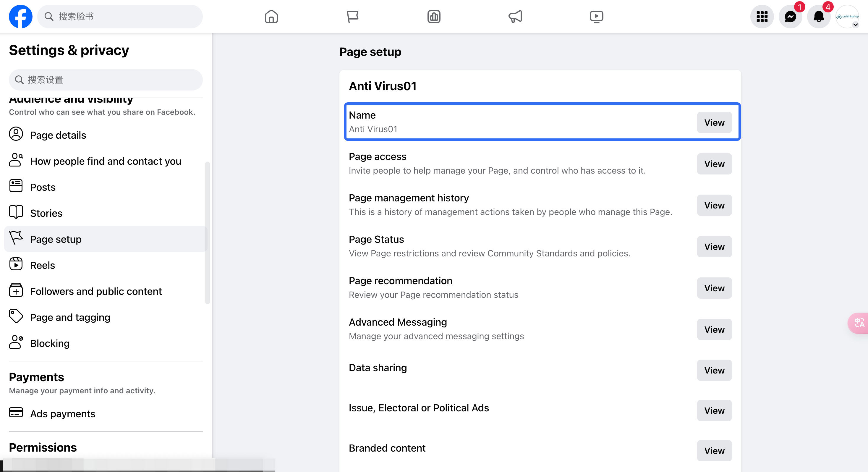Go to Reels settings
The height and width of the screenshot is (472, 868).
[106, 265]
